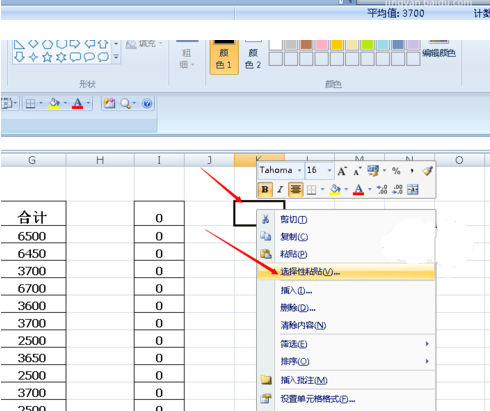Screen dimensions: 490x411
Task: Click the Decrease Decimal icon in mini toolbar
Action: point(397,190)
